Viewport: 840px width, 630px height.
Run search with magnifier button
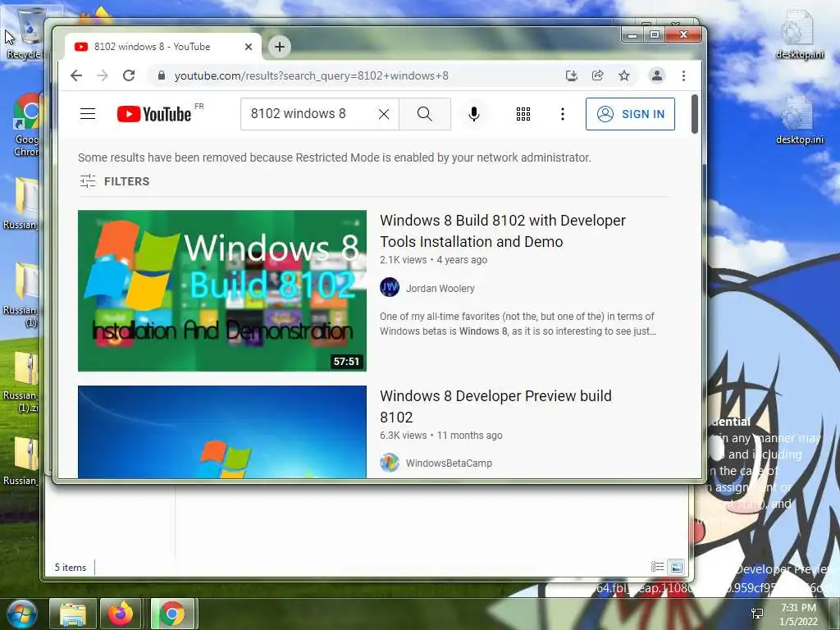(425, 114)
